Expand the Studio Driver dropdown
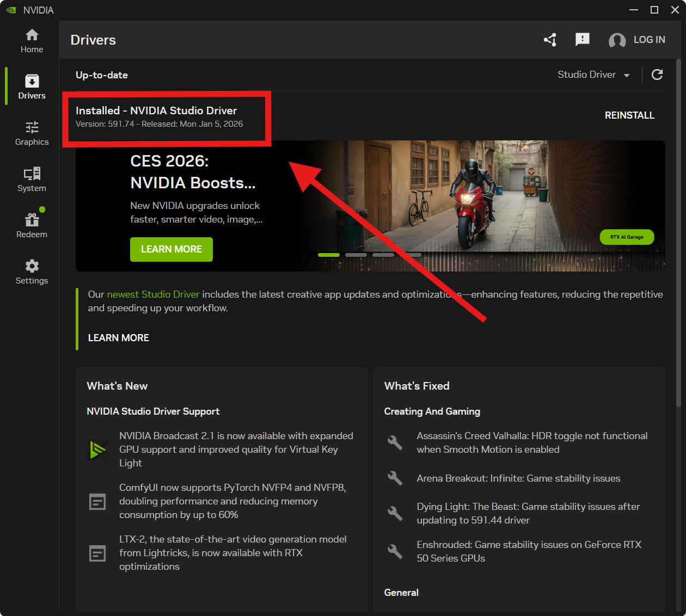 (x=593, y=75)
